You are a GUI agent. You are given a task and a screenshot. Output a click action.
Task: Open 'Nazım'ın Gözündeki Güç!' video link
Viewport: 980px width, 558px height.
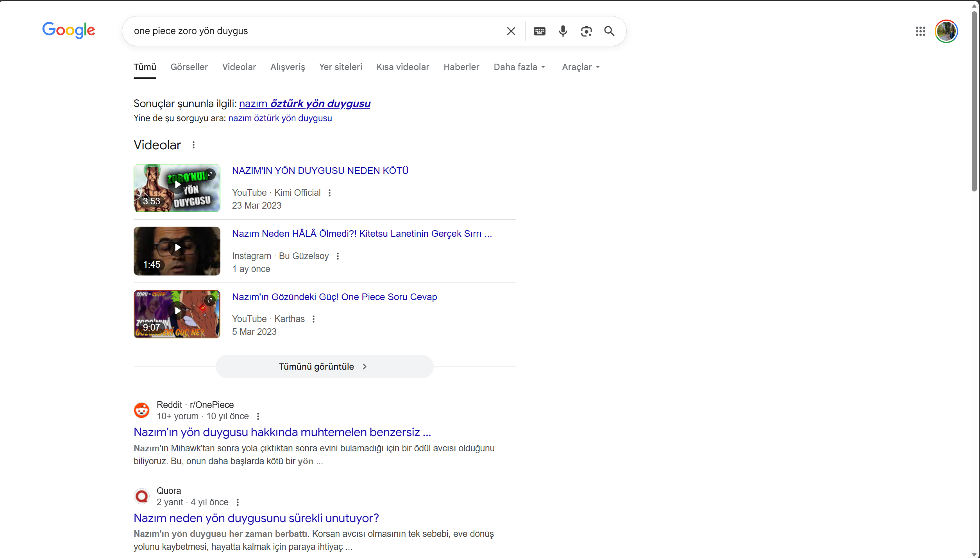pos(334,297)
